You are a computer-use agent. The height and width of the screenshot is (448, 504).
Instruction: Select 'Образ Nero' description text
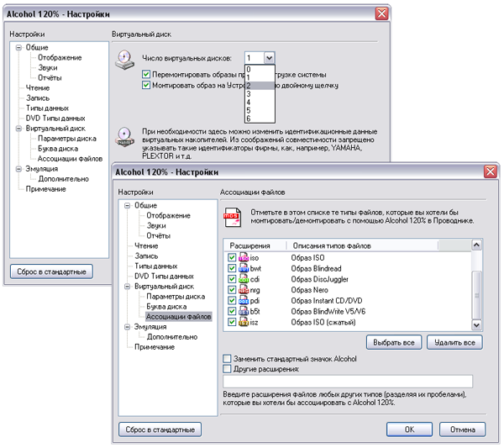point(309,290)
